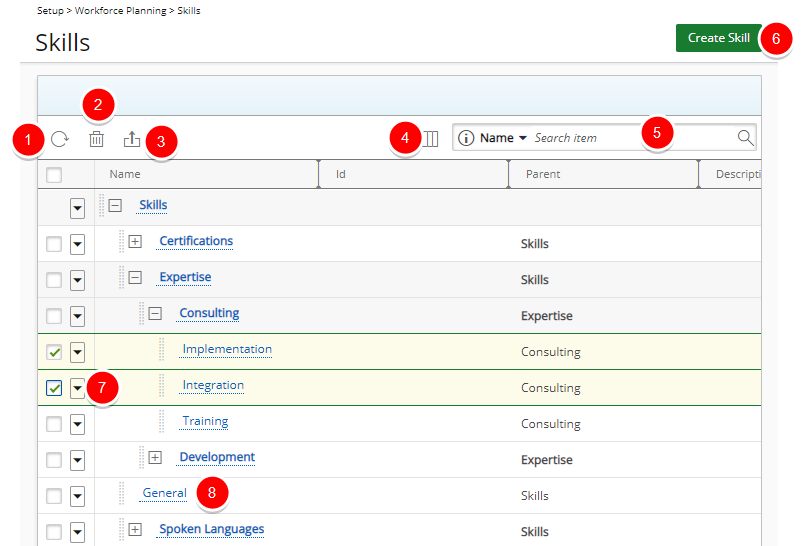The image size is (806, 546).
Task: Check the Certifications row checkbox
Action: tap(54, 244)
